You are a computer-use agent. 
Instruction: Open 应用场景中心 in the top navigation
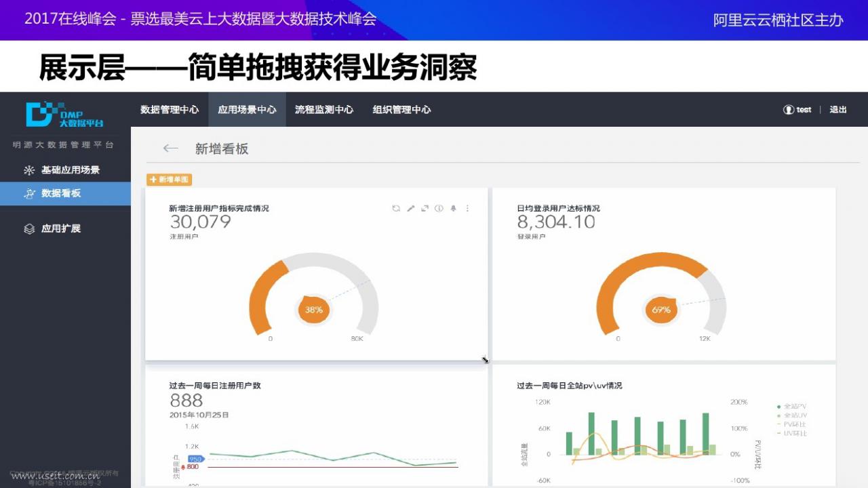click(247, 110)
